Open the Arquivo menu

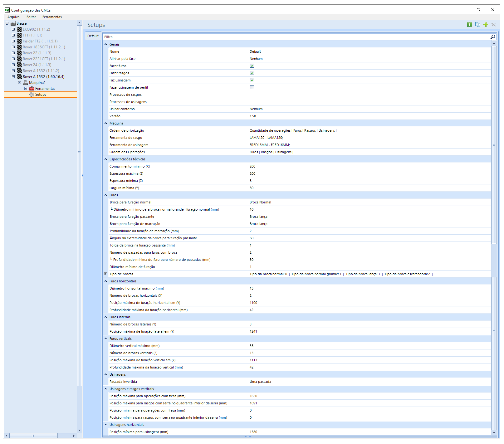point(13,17)
